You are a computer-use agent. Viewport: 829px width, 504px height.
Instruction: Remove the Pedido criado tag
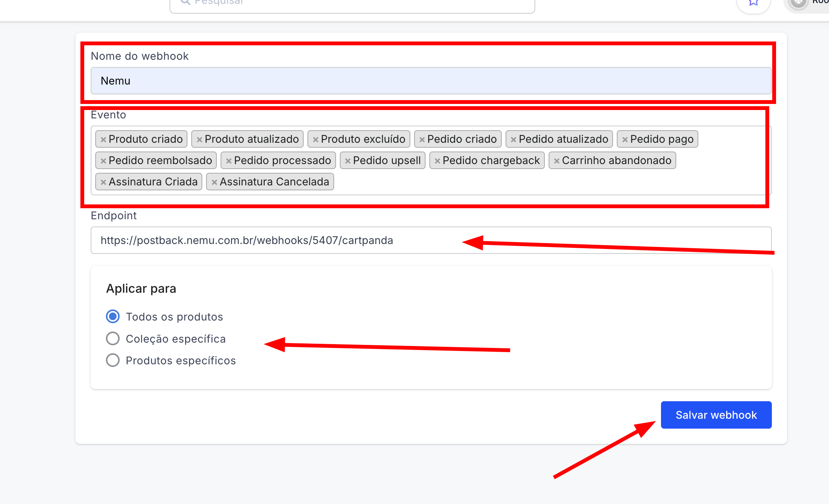pyautogui.click(x=422, y=140)
